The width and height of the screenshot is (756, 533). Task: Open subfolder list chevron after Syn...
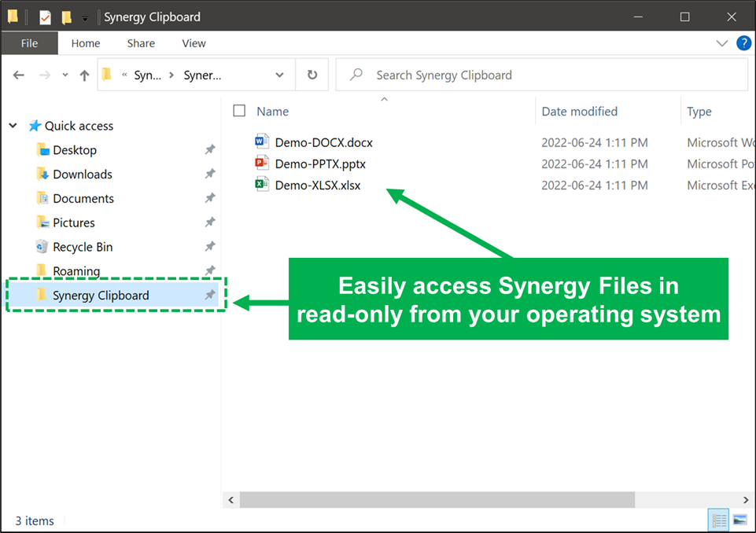click(x=171, y=75)
